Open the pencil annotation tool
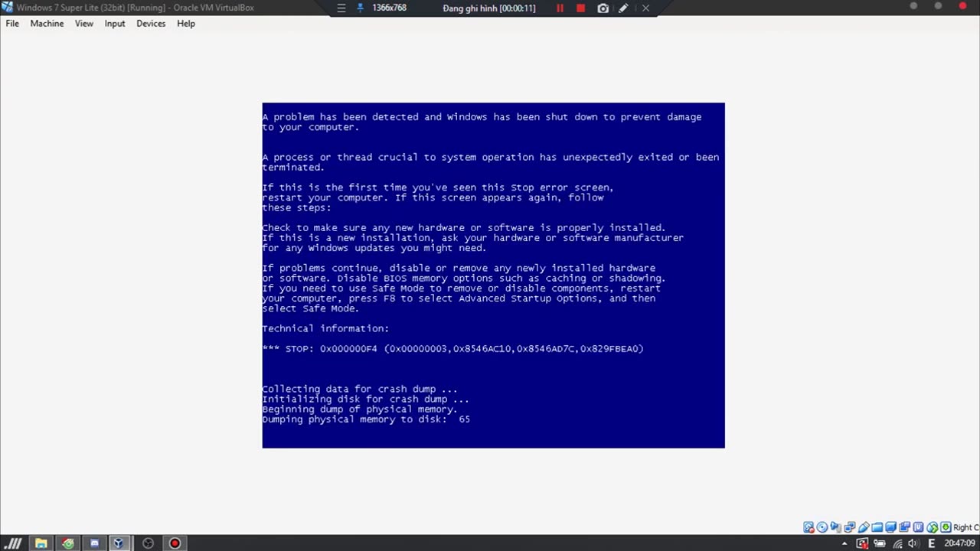The image size is (980, 551). (x=623, y=8)
